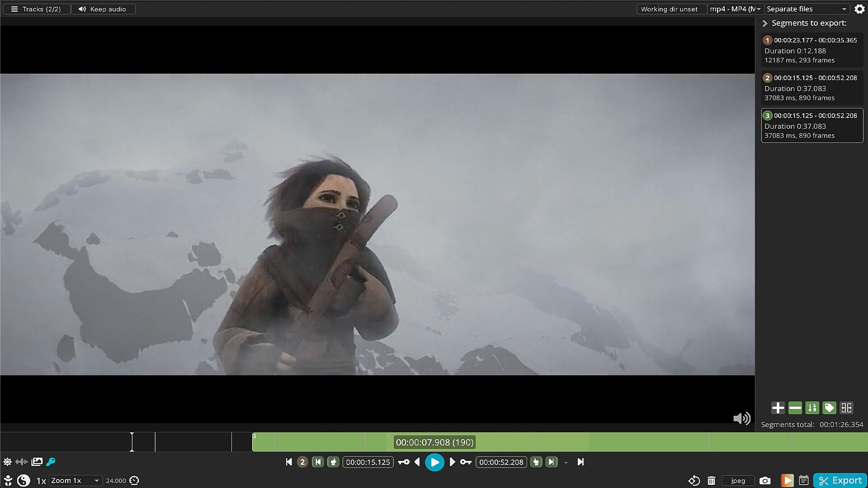Open the Zoom 1x dropdown
This screenshot has height=488, width=868.
click(x=75, y=480)
